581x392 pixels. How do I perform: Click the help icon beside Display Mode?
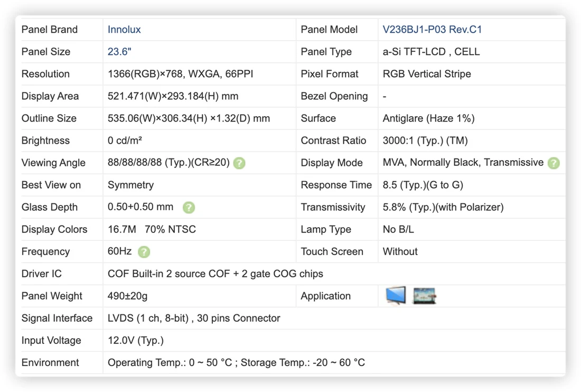point(554,163)
